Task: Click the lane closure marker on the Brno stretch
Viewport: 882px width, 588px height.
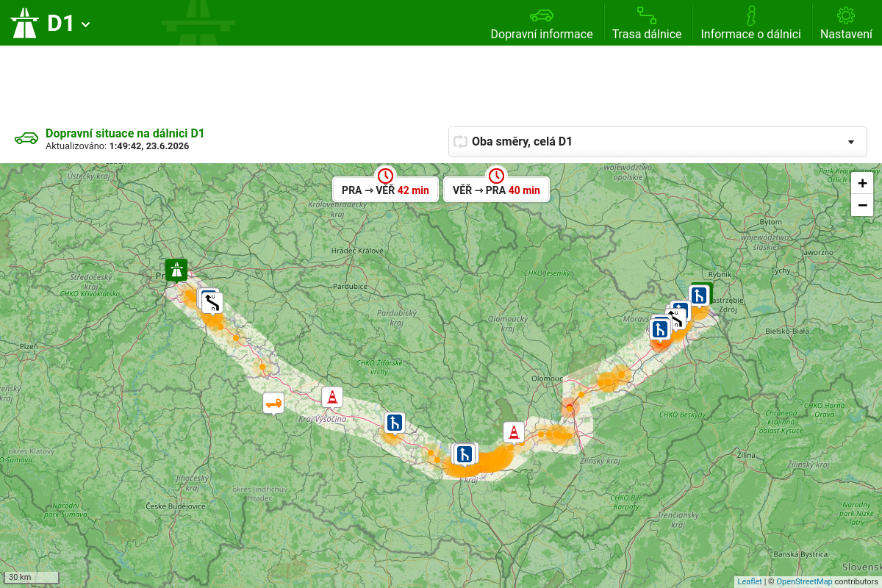Action: click(x=465, y=454)
